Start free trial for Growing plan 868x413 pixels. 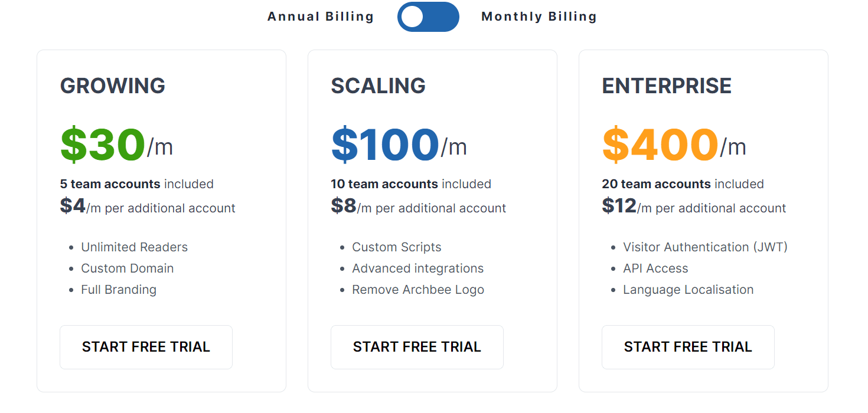coord(146,347)
